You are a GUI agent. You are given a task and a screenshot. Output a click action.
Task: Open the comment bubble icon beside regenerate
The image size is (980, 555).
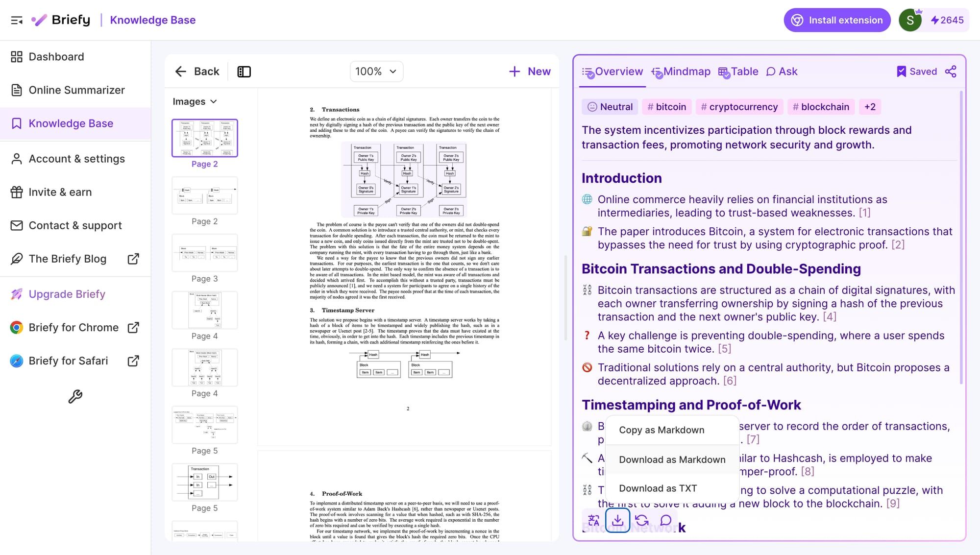(x=666, y=520)
